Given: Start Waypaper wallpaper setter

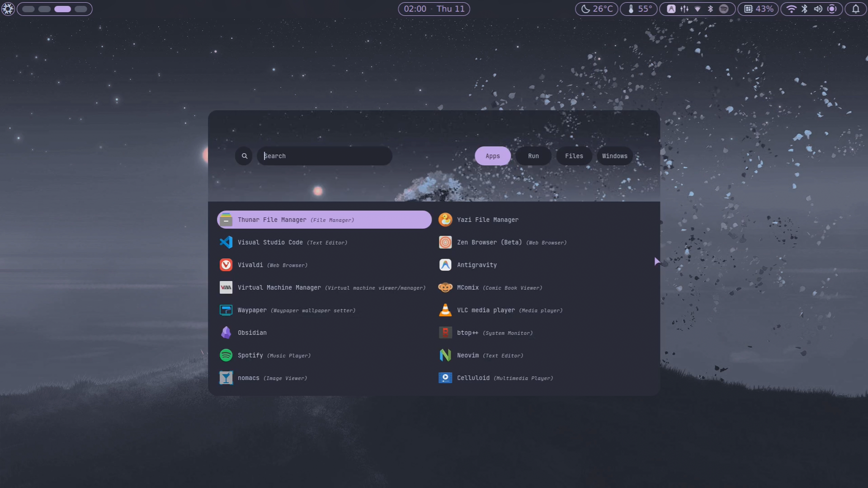Looking at the screenshot, I should coord(324,310).
